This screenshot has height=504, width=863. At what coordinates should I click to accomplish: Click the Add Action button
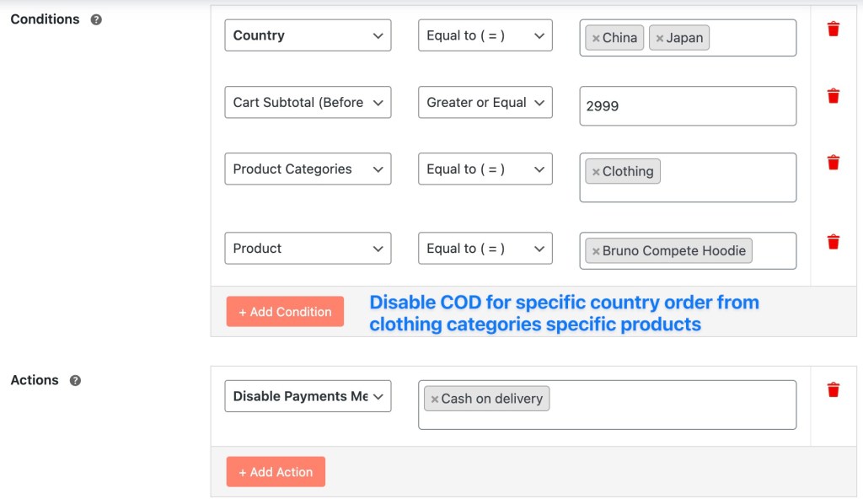point(276,471)
